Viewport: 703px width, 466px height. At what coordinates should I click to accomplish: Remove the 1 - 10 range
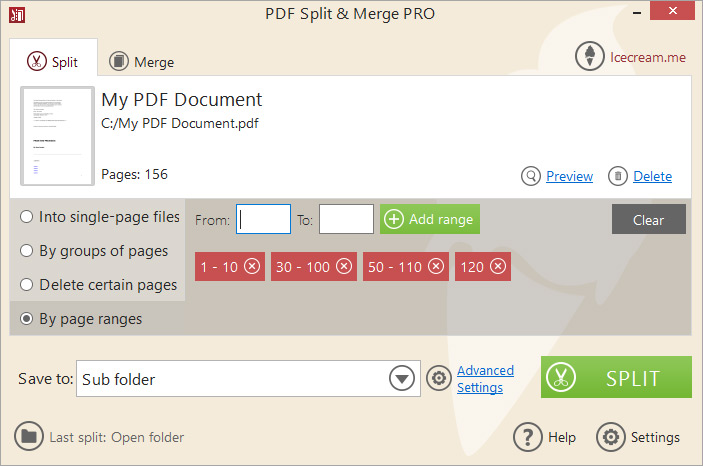[x=252, y=266]
